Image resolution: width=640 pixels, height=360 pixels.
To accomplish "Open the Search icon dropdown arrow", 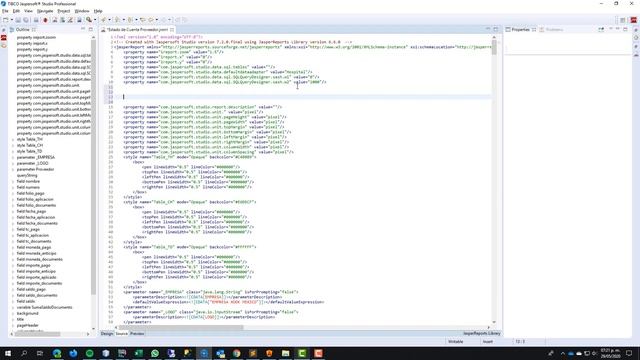I will point(95,20).
